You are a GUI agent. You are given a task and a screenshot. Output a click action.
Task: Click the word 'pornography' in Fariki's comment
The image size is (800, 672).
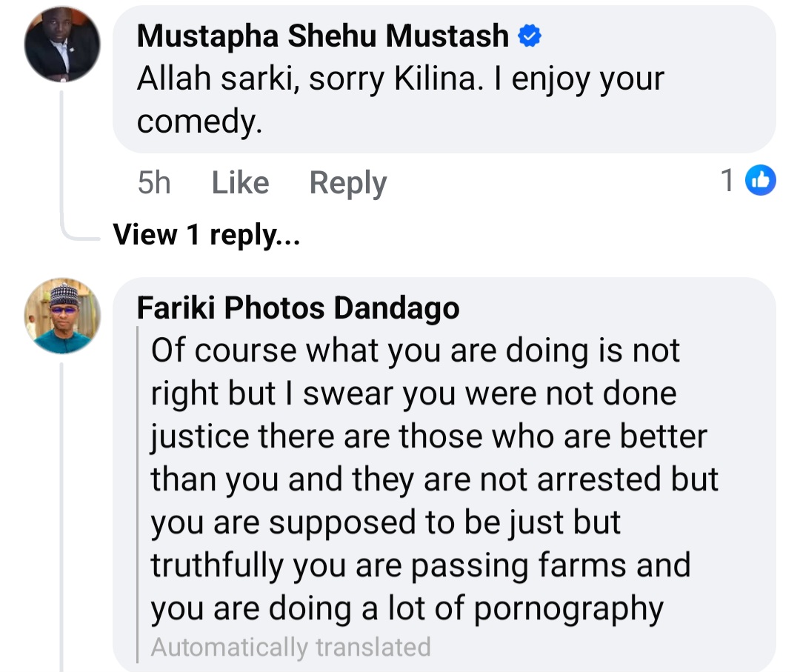(568, 608)
